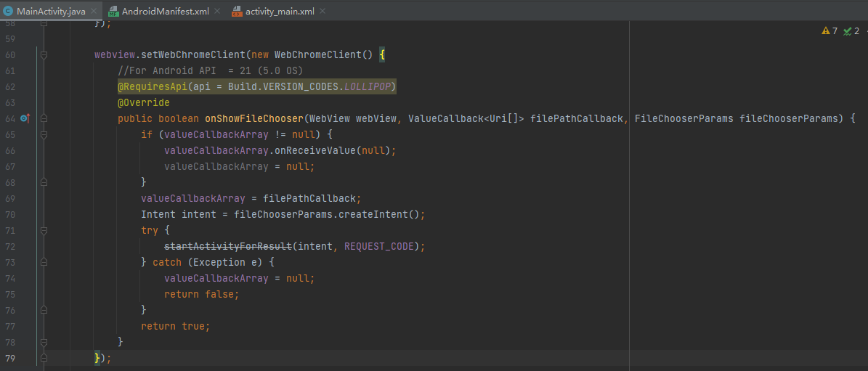The height and width of the screenshot is (371, 868).
Task: Click the AndroidManifest.xml manifest file icon
Action: click(x=113, y=12)
